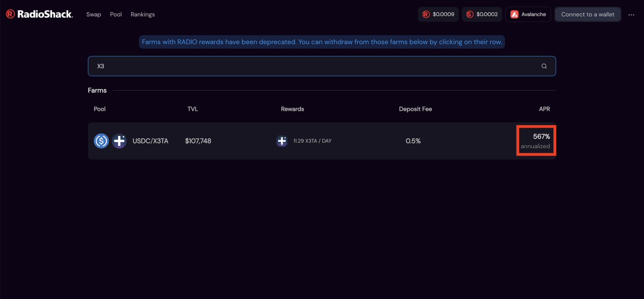Click the deprecated RADIO farms notice banner
Screen dimensions: 644x299
322,42
